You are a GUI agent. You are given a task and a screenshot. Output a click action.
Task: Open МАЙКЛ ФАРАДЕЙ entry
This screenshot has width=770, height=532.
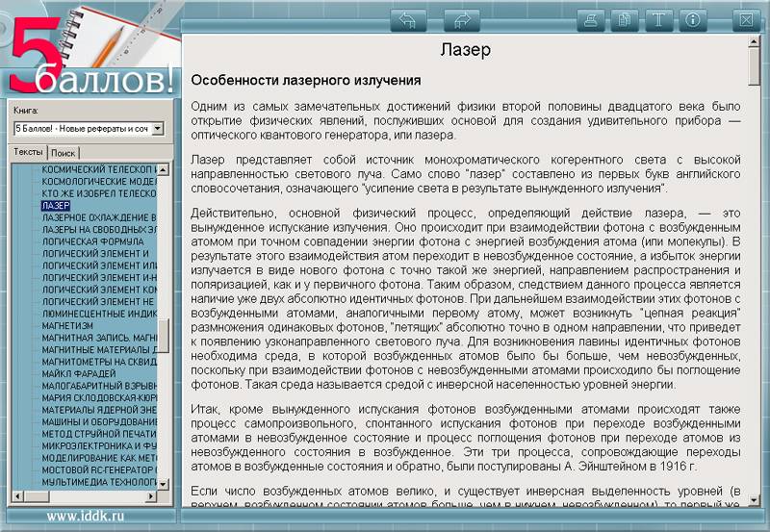point(79,373)
